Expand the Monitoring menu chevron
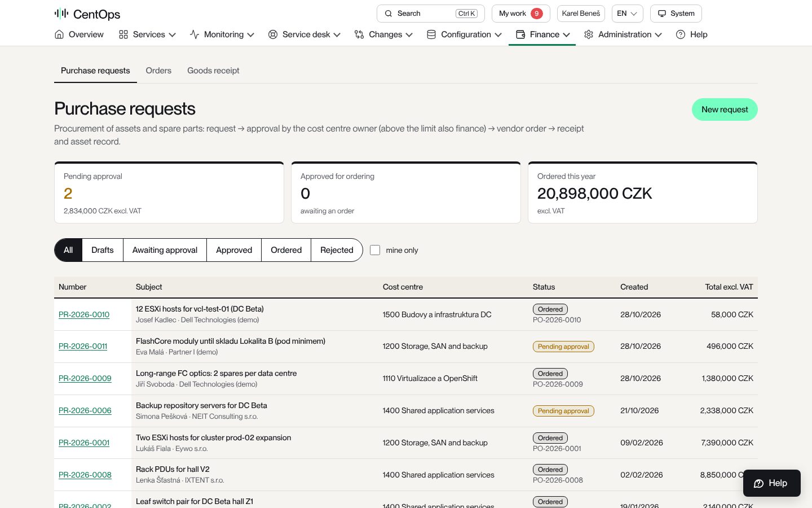The height and width of the screenshot is (508, 812). [251, 35]
